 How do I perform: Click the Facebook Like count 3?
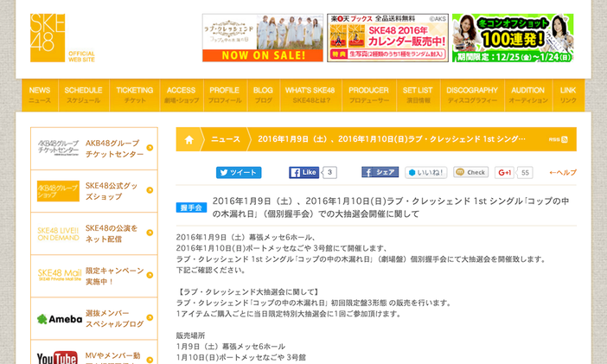[329, 172]
